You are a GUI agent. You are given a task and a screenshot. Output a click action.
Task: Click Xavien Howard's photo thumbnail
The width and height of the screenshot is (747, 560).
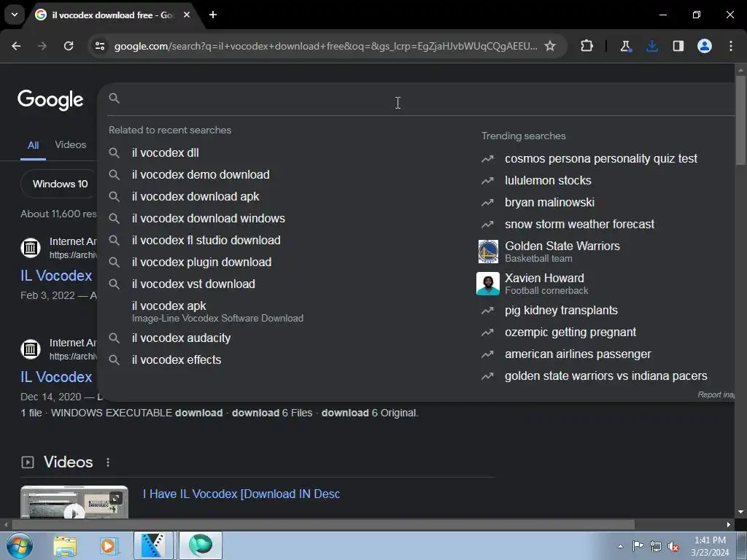click(x=488, y=284)
